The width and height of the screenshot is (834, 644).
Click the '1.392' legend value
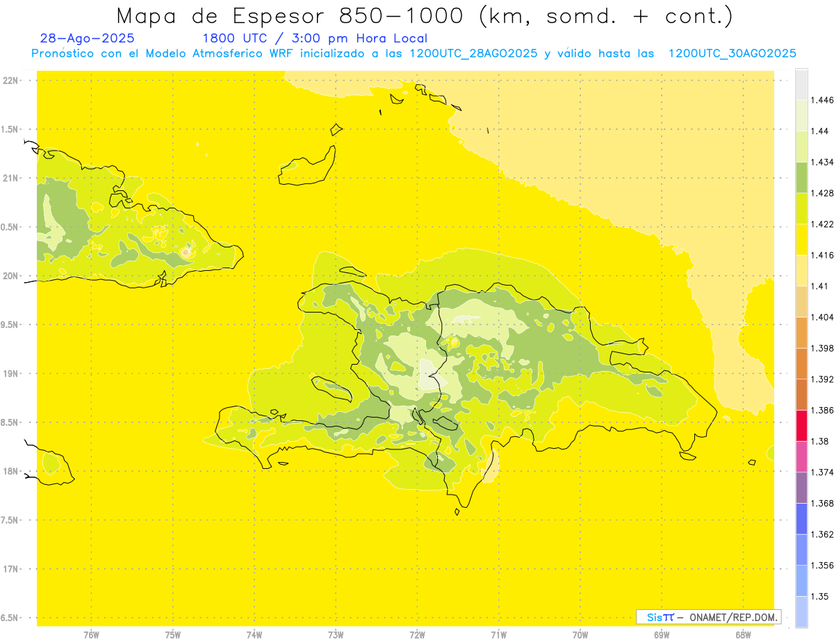coord(822,379)
